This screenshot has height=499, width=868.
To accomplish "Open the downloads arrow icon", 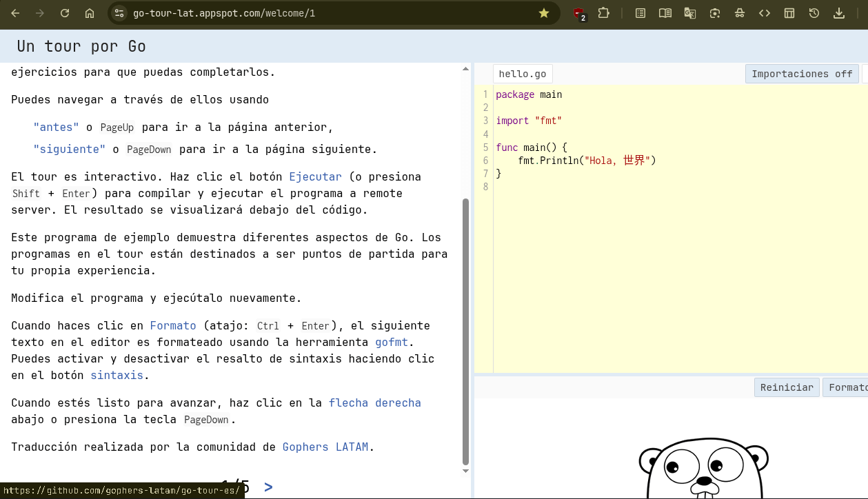I will pos(839,13).
